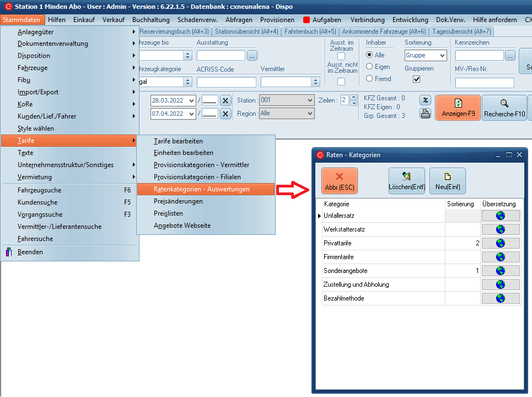
Task: Select the Fremd owner radio button
Action: (x=369, y=79)
